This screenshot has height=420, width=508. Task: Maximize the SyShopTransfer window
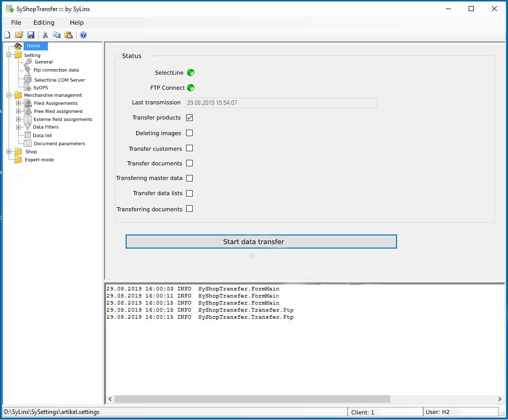(x=471, y=9)
